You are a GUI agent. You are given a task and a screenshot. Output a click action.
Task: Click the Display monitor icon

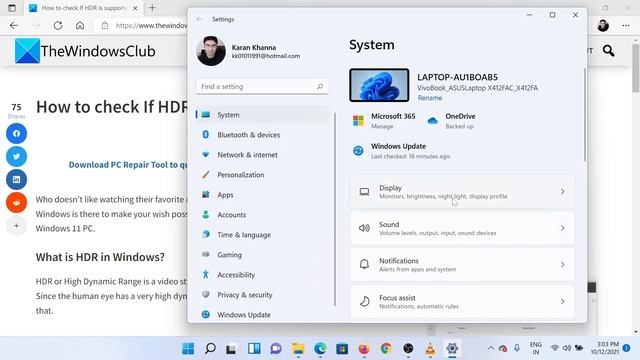(x=364, y=191)
